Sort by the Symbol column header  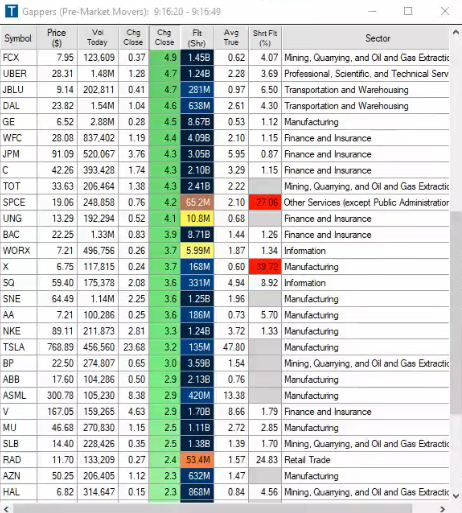(x=18, y=38)
